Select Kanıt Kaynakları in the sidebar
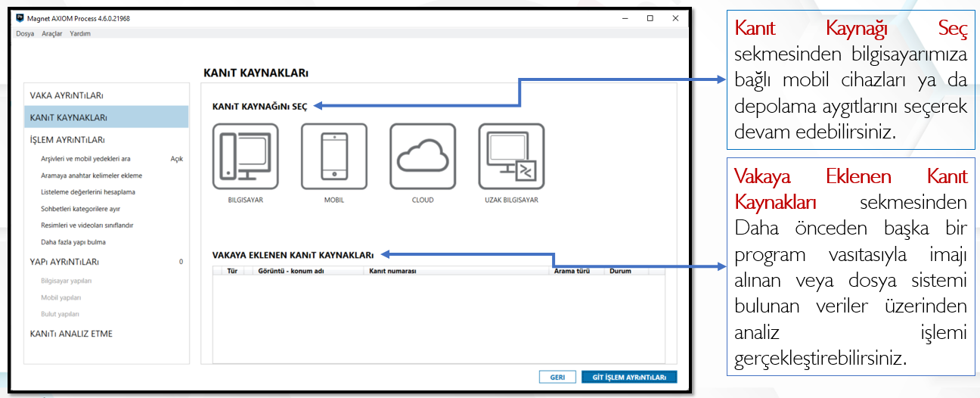Image resolution: width=980 pixels, height=398 pixels. point(68,117)
